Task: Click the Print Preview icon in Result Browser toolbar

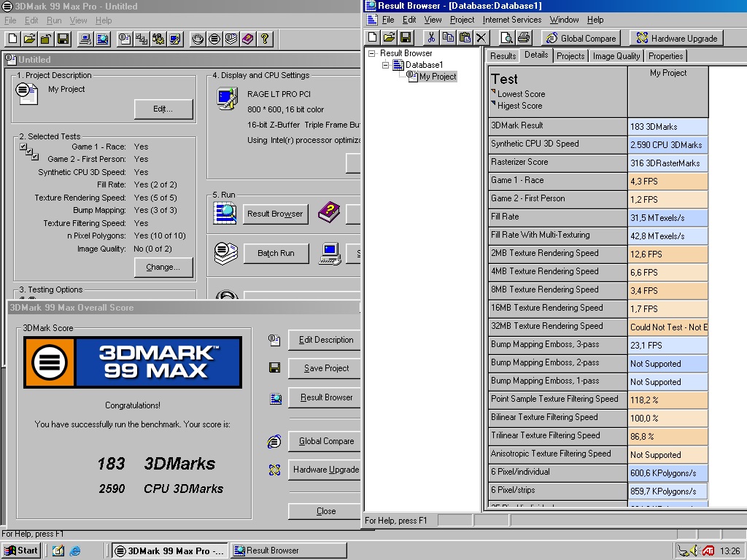Action: (x=507, y=38)
